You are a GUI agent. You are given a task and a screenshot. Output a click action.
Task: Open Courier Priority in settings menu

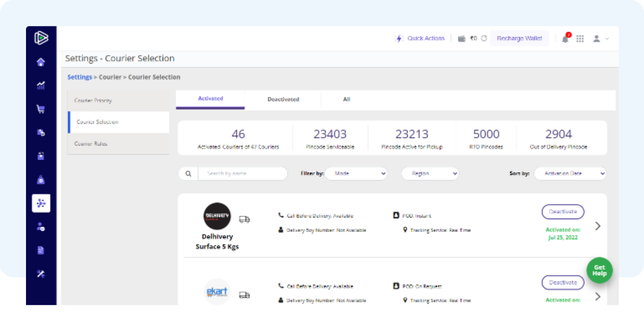118,101
